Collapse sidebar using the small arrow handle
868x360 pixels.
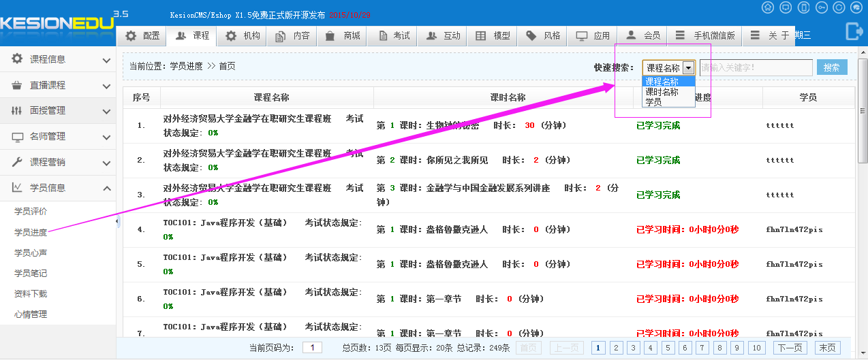117,222
